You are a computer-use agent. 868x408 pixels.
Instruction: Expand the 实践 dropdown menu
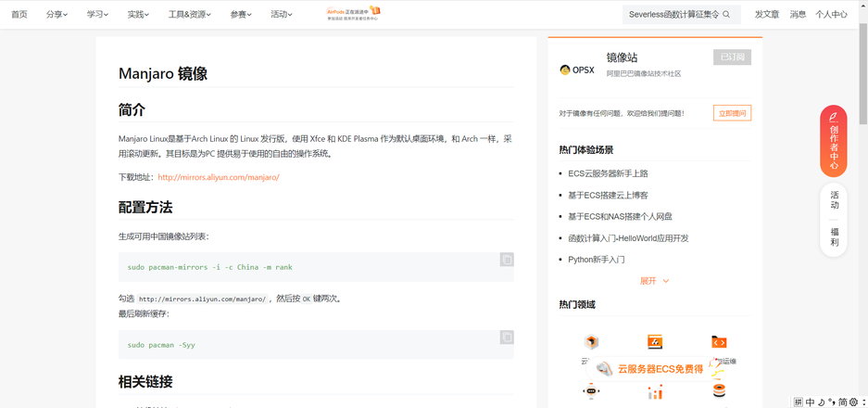coord(138,15)
